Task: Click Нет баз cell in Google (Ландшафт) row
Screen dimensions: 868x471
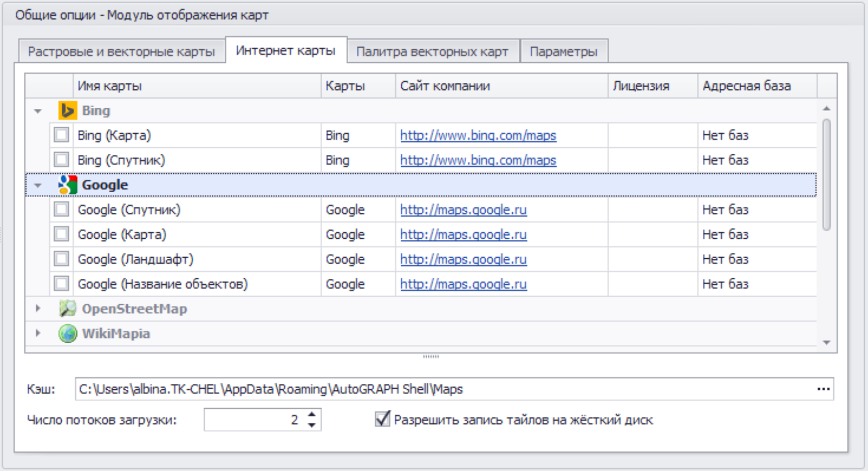Action: point(757,259)
